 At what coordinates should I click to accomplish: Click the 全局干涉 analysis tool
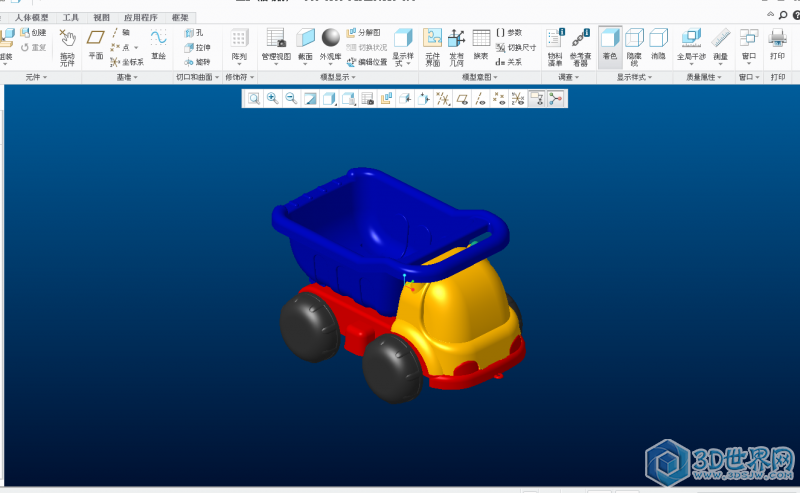click(691, 46)
